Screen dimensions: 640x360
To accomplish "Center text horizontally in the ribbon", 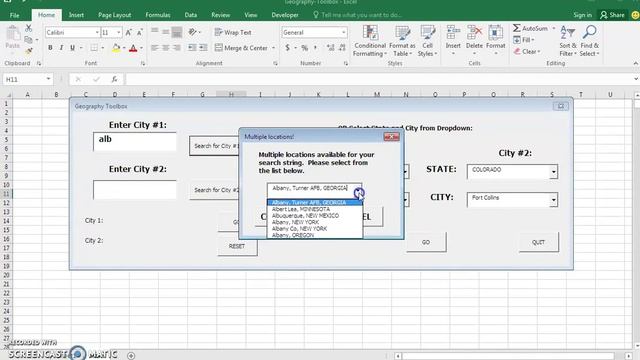I will 166,48.
